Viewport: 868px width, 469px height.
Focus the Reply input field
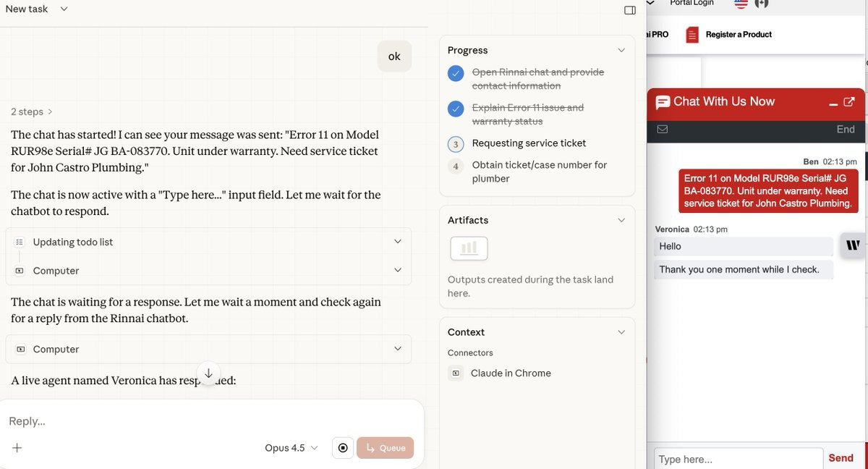(x=210, y=421)
